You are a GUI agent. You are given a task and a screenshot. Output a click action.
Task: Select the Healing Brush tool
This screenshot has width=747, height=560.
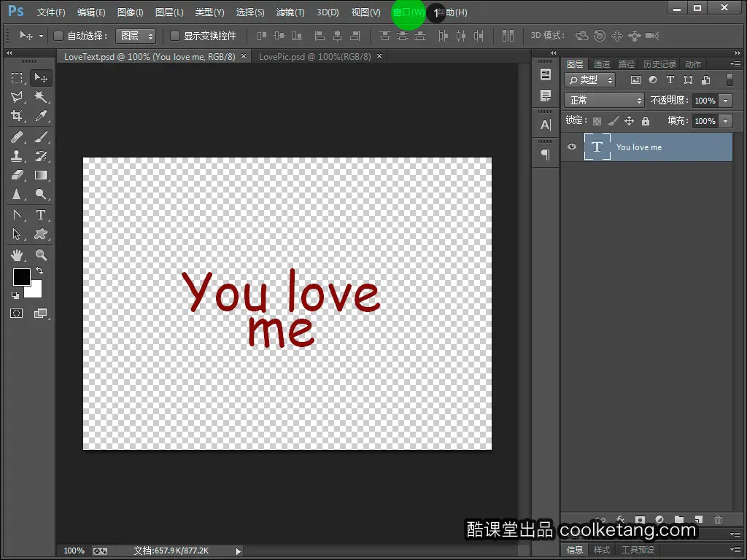[17, 137]
